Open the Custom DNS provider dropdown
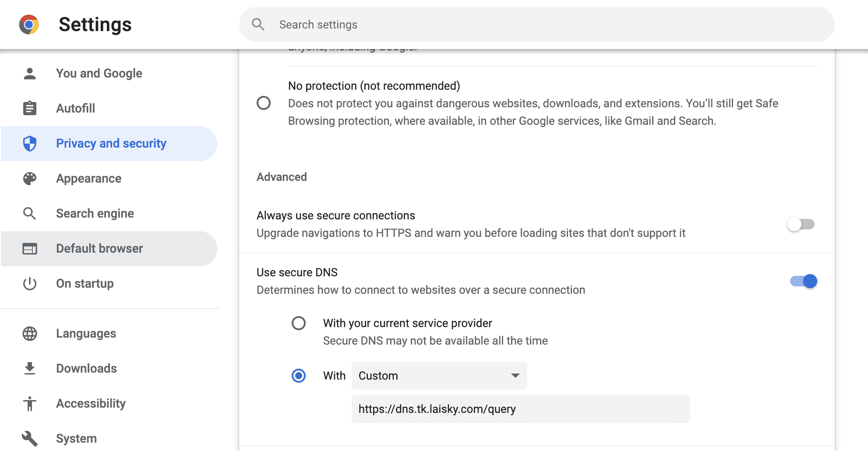Viewport: 868px width, 451px height. 439,376
